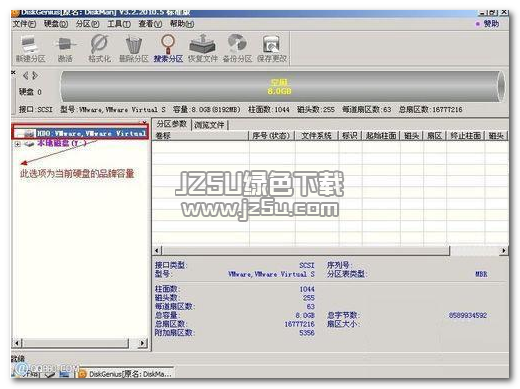Select the 本地磁盘 tree item
Viewport: 520px width, 389px height.
(x=62, y=143)
